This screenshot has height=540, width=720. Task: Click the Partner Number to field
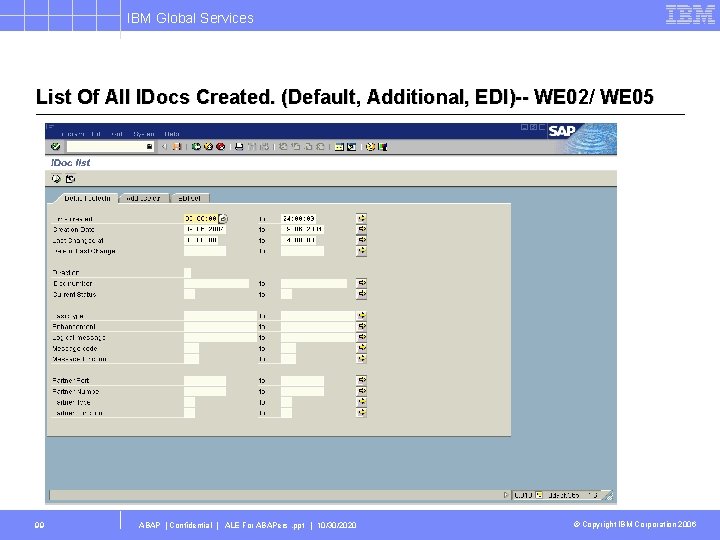pos(303,391)
